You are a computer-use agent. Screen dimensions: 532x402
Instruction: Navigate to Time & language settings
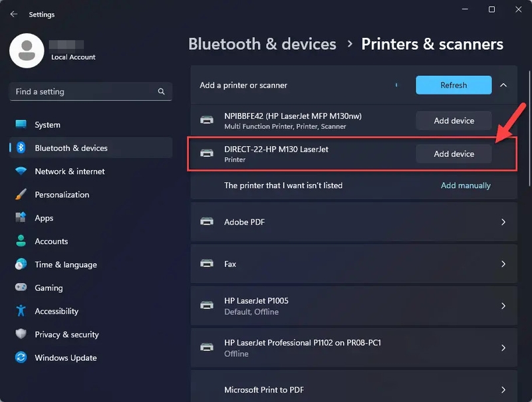(x=66, y=264)
